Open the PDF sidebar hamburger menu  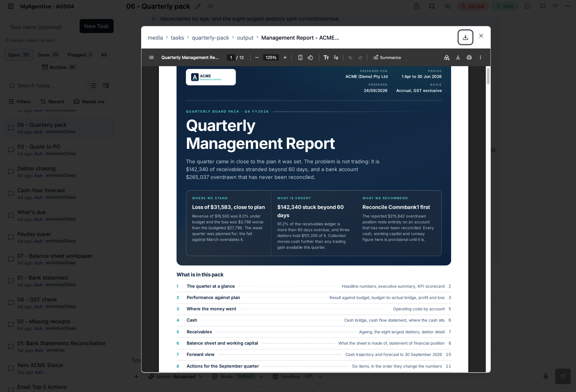pos(151,57)
